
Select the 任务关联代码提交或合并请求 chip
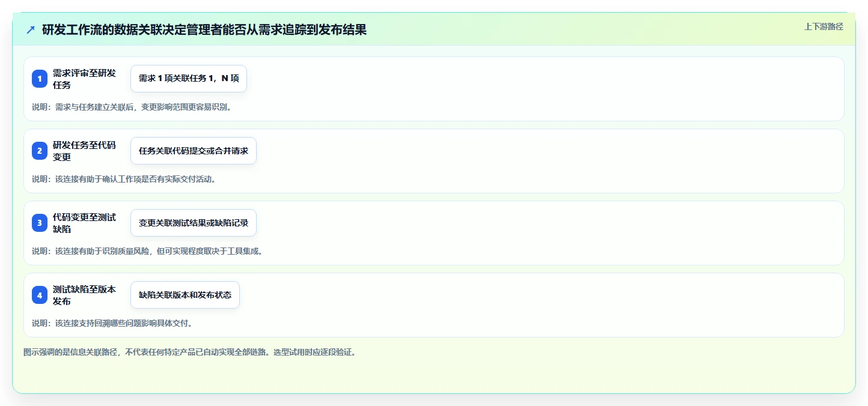[194, 151]
